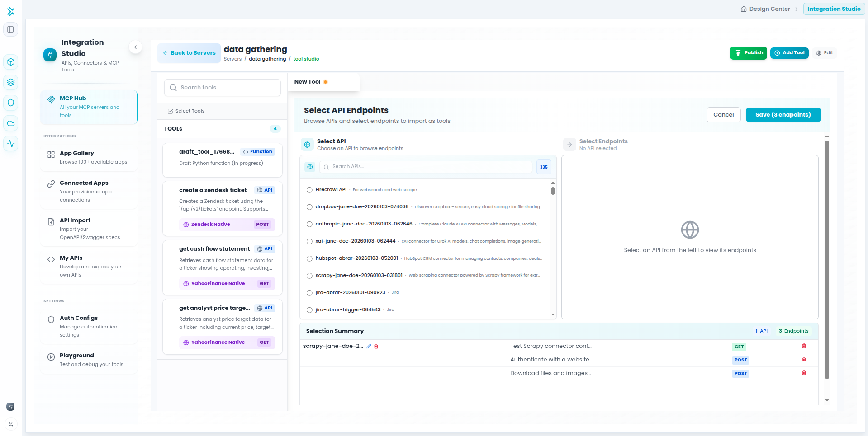868x436 pixels.
Task: Collapse the Integration Studio sidebar chevron
Action: [x=135, y=47]
